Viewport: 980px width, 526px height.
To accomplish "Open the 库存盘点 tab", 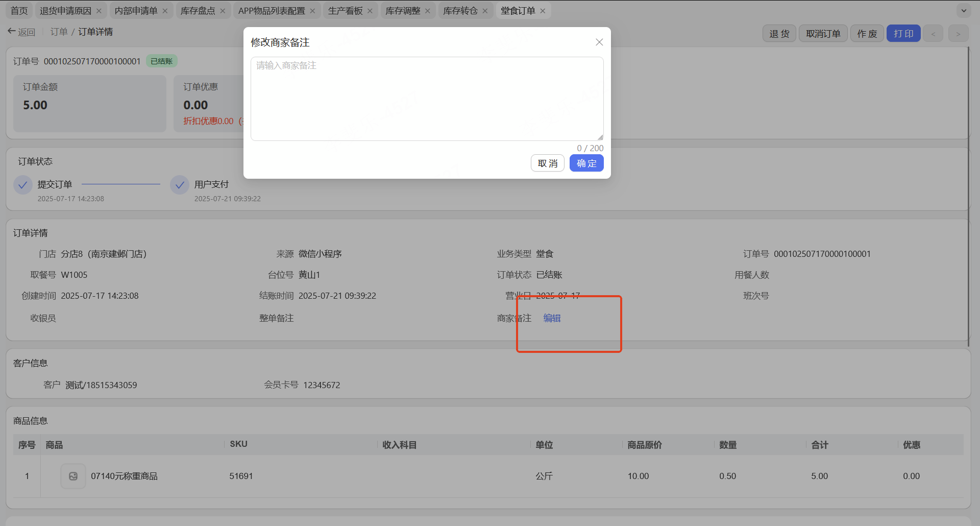I will click(x=198, y=11).
